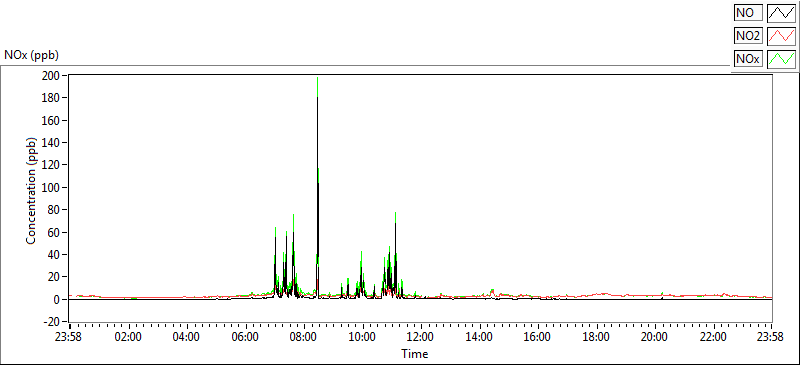Click the 60 concentration tick label

[55, 232]
